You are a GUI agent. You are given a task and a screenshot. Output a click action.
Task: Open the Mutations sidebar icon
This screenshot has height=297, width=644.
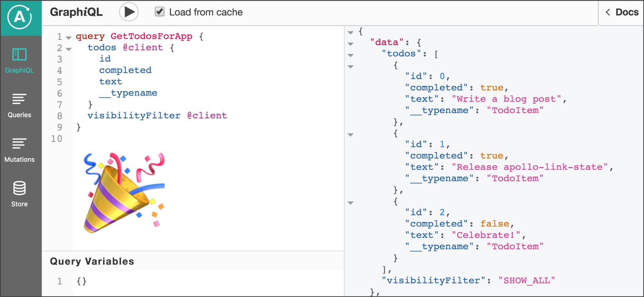pyautogui.click(x=19, y=143)
